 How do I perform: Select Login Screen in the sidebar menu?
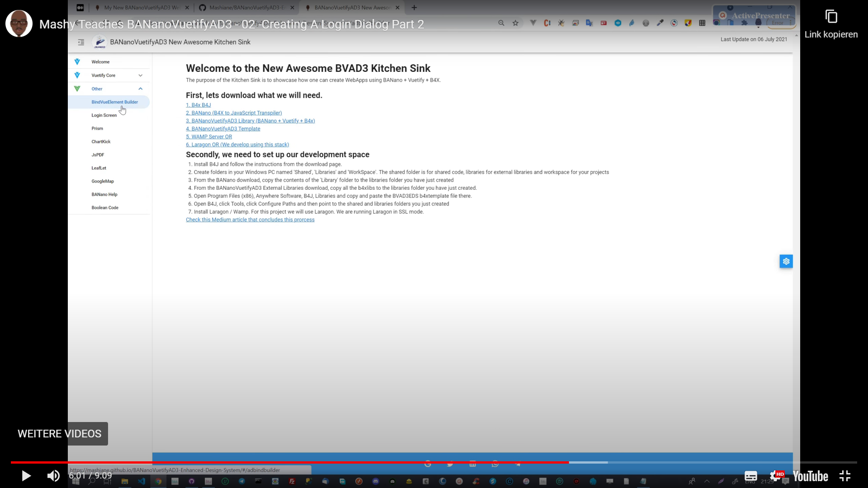(x=104, y=115)
